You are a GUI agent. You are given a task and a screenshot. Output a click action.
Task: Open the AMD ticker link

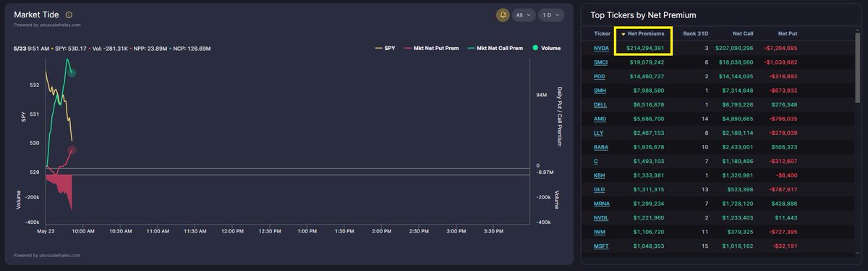[600, 119]
